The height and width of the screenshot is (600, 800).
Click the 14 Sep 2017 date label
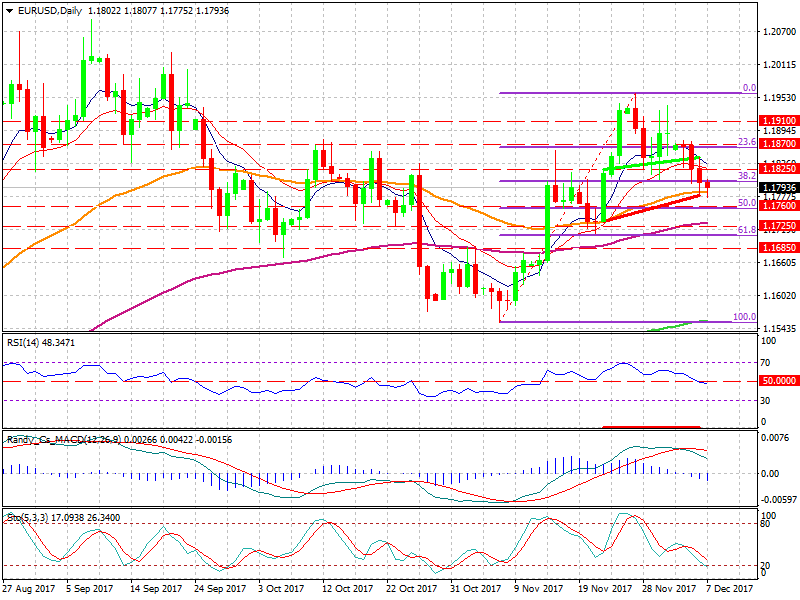click(x=156, y=589)
